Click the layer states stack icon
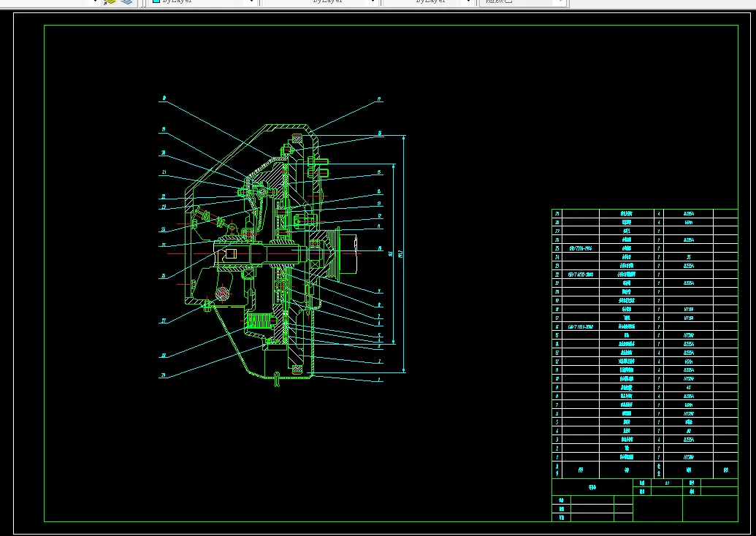The height and width of the screenshot is (536, 756). click(x=126, y=2)
